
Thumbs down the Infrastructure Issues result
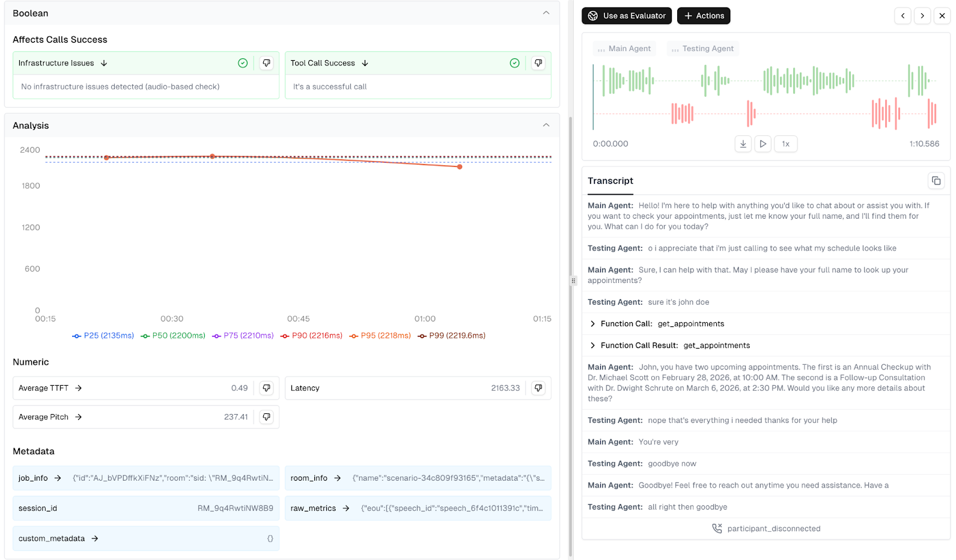(266, 63)
